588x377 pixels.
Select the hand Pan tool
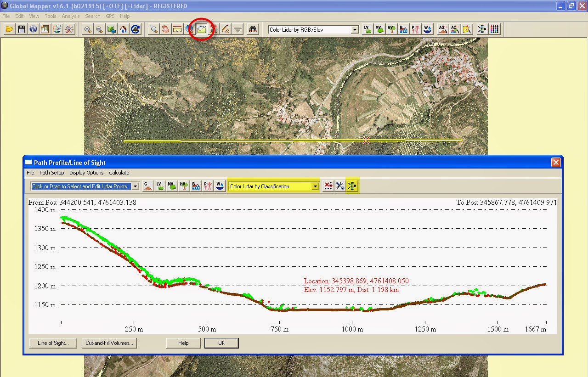click(x=164, y=28)
